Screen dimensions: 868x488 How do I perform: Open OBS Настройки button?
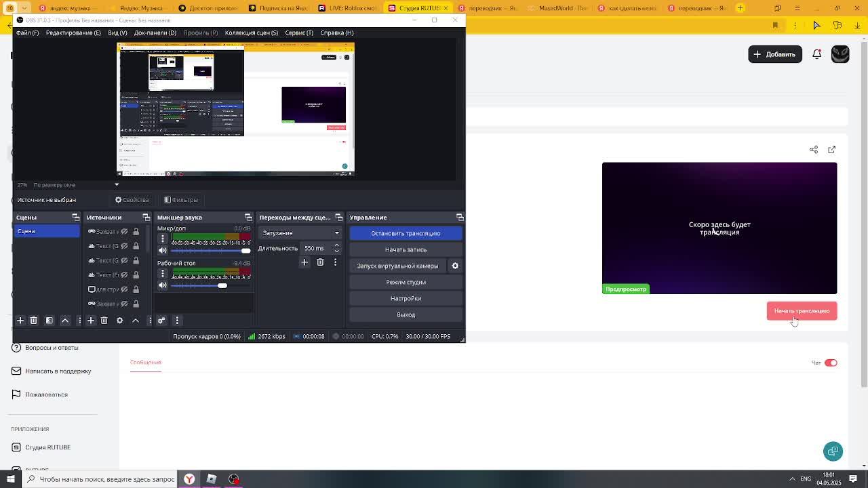(x=406, y=298)
